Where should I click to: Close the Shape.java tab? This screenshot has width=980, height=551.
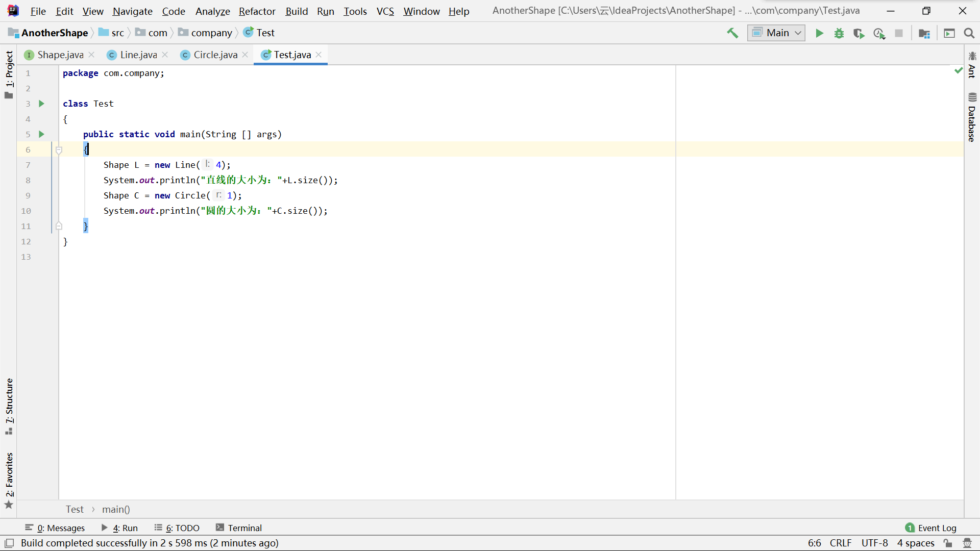[91, 55]
